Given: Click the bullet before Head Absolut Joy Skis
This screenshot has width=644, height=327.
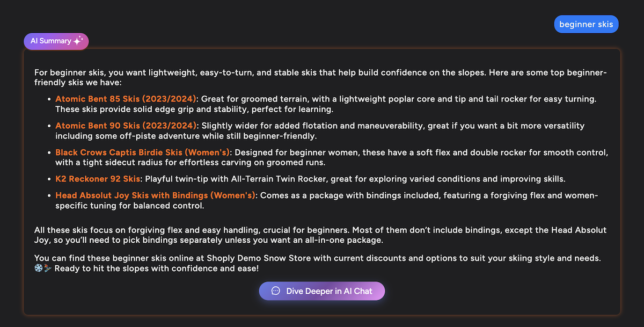Looking at the screenshot, I should (49, 195).
